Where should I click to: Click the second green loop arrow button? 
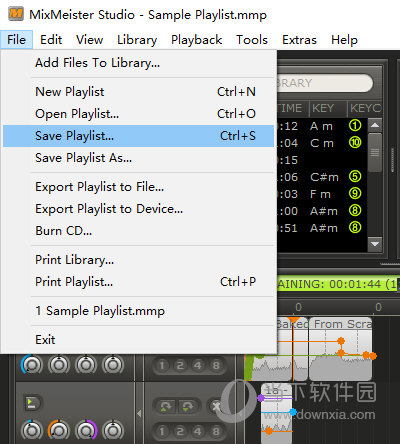188,406
